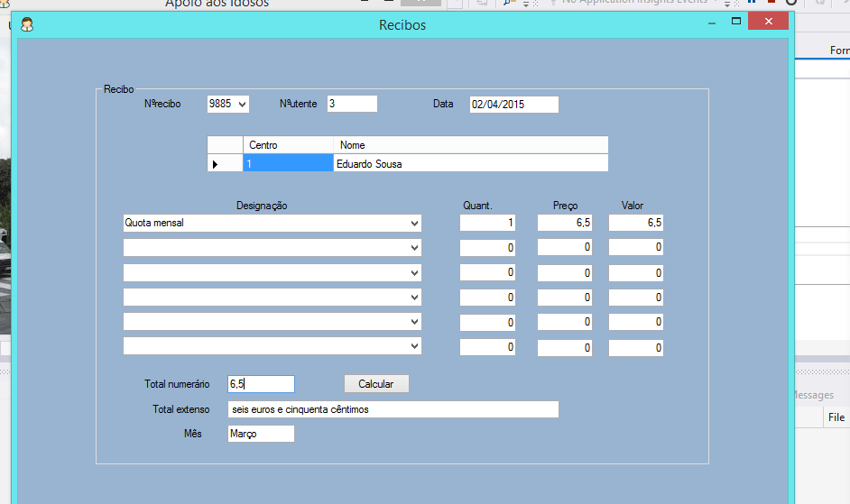Open the second Designação dropdown arrow
This screenshot has width=850, height=504.
414,248
